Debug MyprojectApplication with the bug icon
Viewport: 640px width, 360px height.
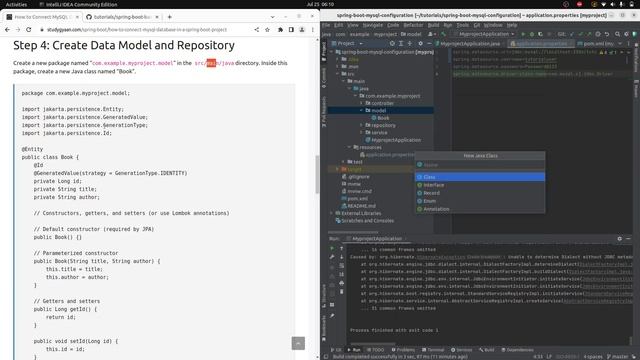tap(531, 34)
